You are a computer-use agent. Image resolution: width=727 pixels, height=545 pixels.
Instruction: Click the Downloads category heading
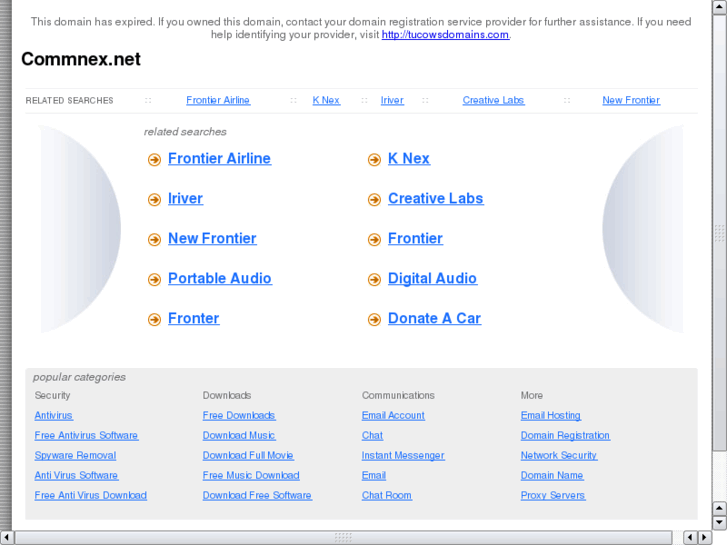227,396
